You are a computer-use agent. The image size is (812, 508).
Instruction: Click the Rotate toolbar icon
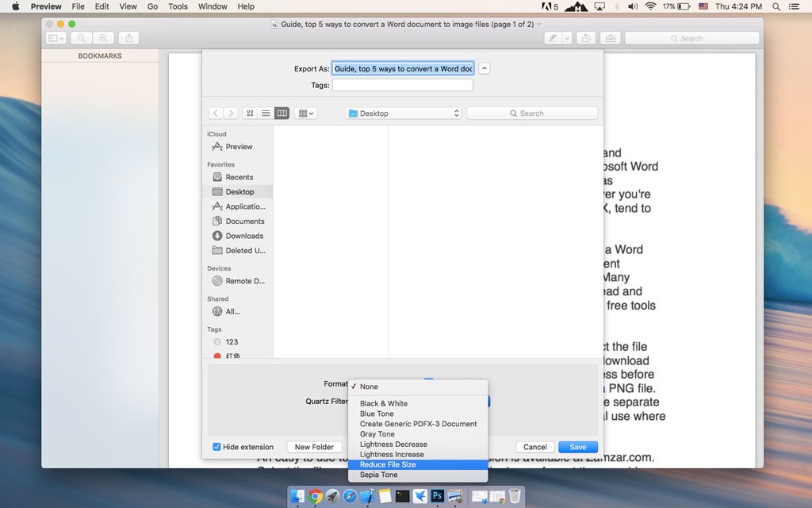(x=586, y=38)
